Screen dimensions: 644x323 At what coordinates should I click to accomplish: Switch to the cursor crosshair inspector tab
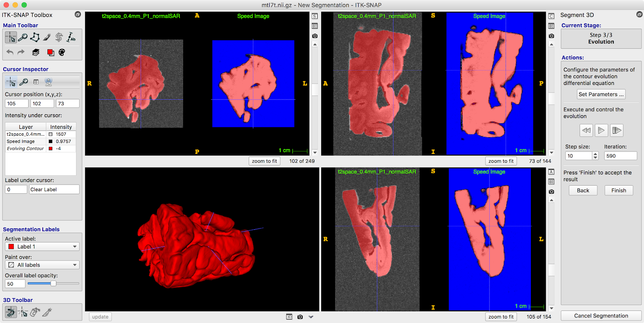click(x=11, y=82)
